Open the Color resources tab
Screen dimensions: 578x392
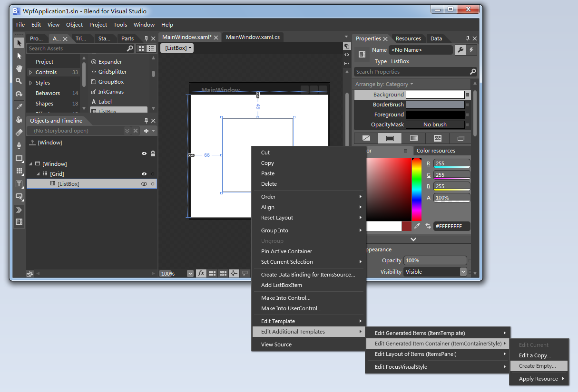click(436, 151)
